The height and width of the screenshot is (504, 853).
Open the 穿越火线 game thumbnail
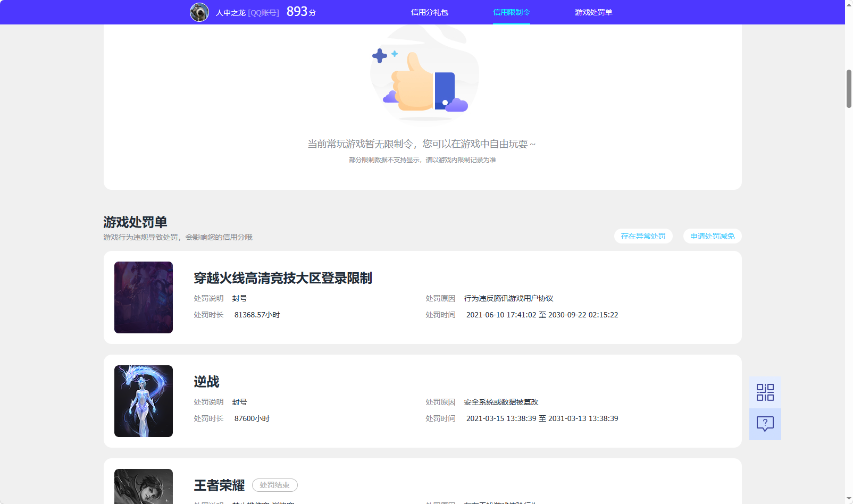tap(144, 297)
